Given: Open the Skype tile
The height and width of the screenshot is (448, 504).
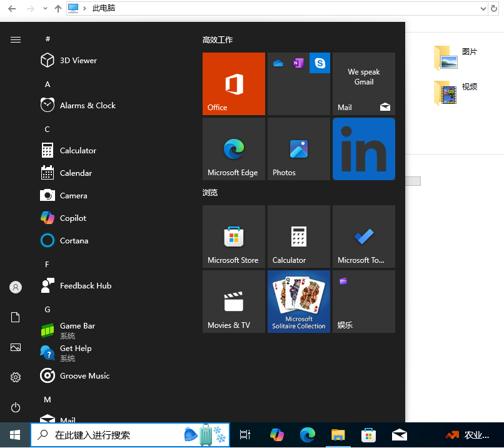Looking at the screenshot, I should pos(320,63).
